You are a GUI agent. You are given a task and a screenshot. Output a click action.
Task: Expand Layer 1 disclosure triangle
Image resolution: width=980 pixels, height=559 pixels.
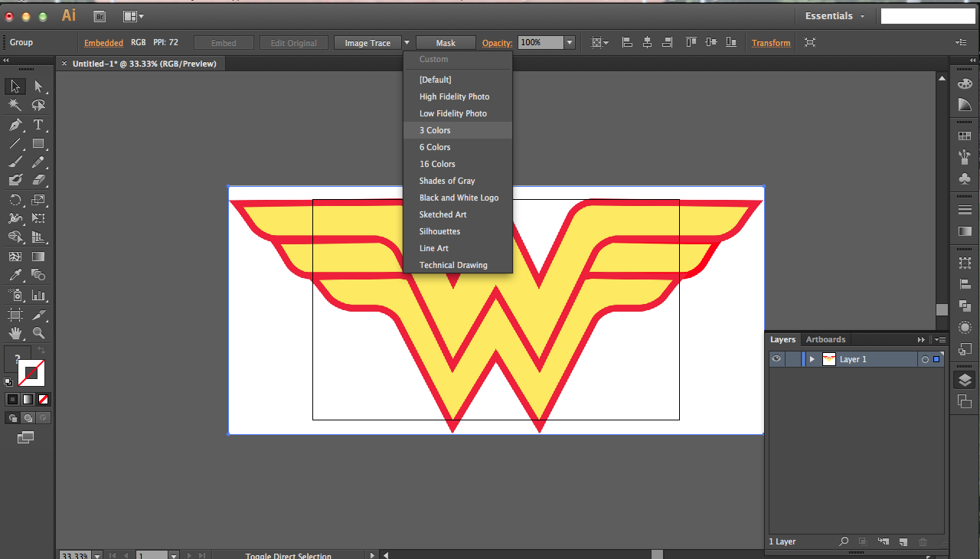812,359
